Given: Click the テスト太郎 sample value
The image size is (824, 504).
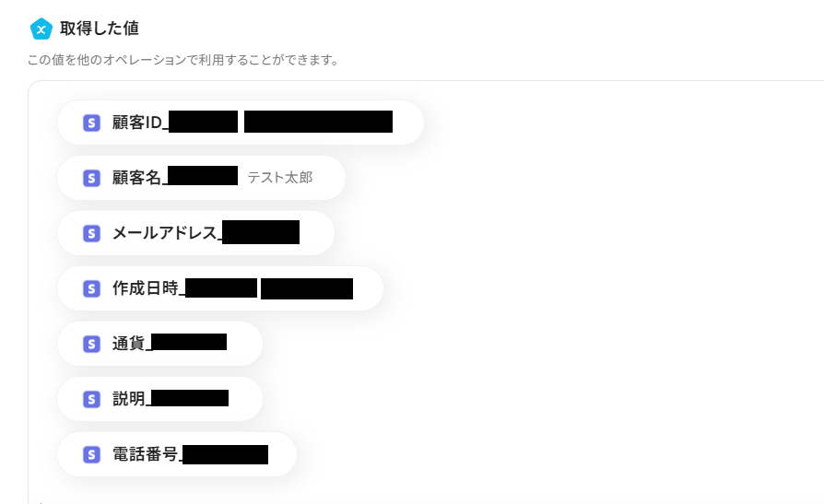Looking at the screenshot, I should (x=280, y=178).
